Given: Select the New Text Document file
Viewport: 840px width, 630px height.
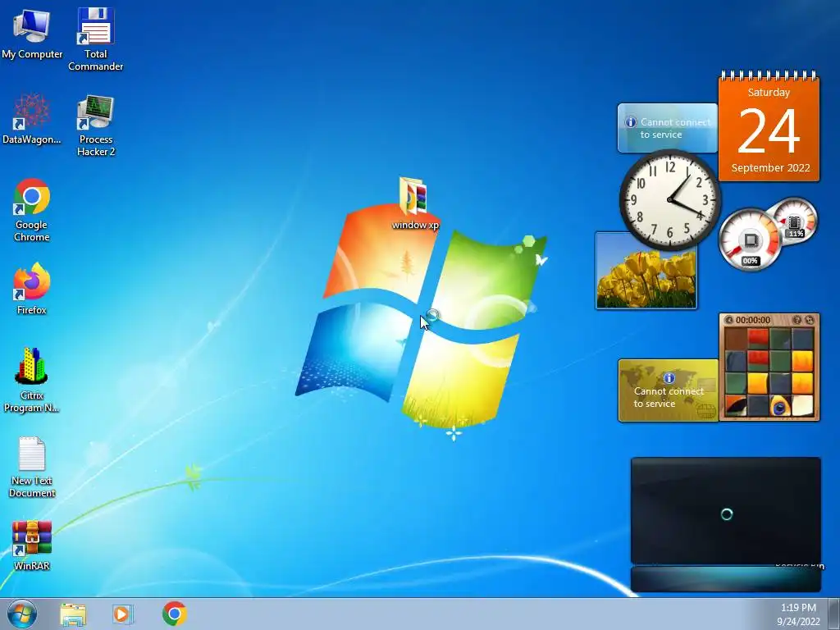Looking at the screenshot, I should click(32, 466).
